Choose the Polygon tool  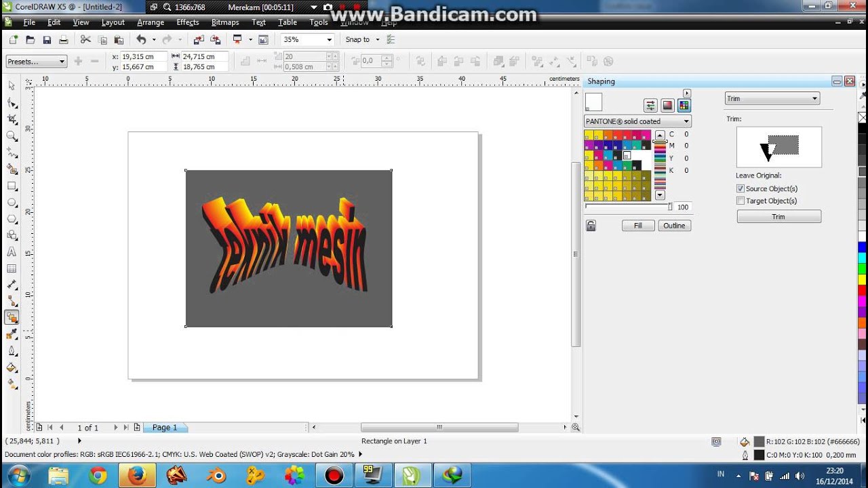12,218
